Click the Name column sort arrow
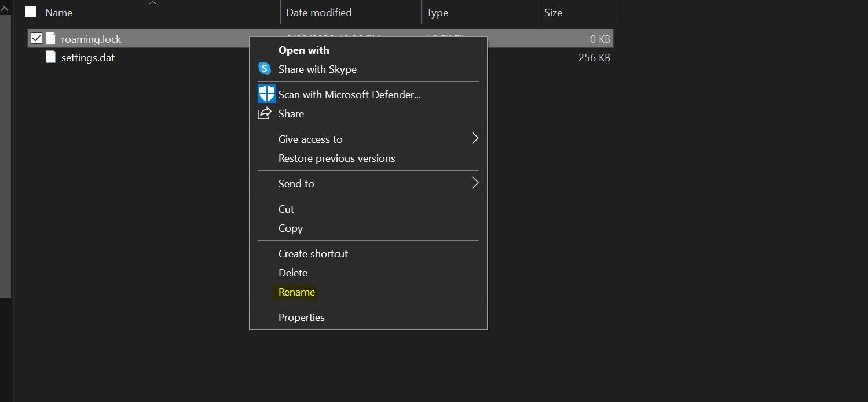Screen dimensions: 868x402 click(x=152, y=3)
